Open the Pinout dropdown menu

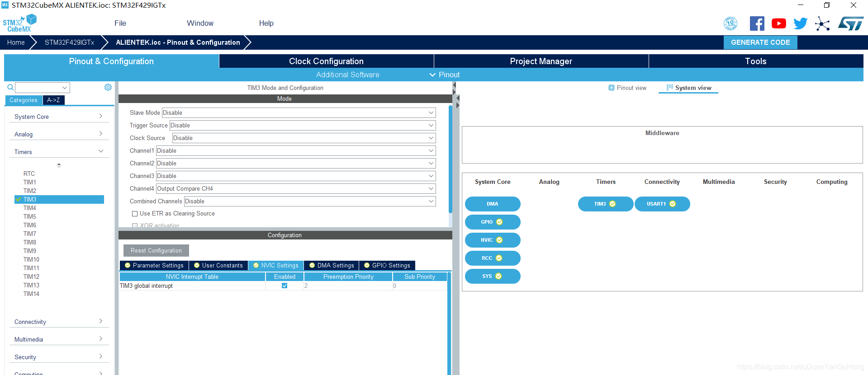click(445, 75)
